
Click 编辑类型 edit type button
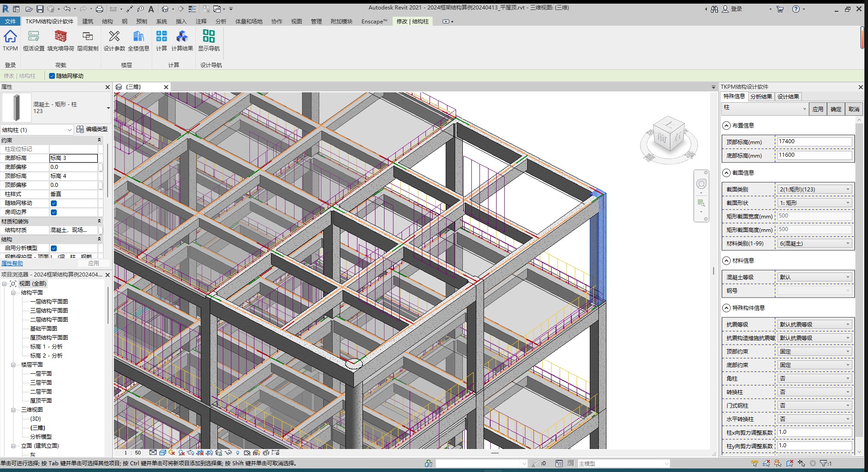92,129
